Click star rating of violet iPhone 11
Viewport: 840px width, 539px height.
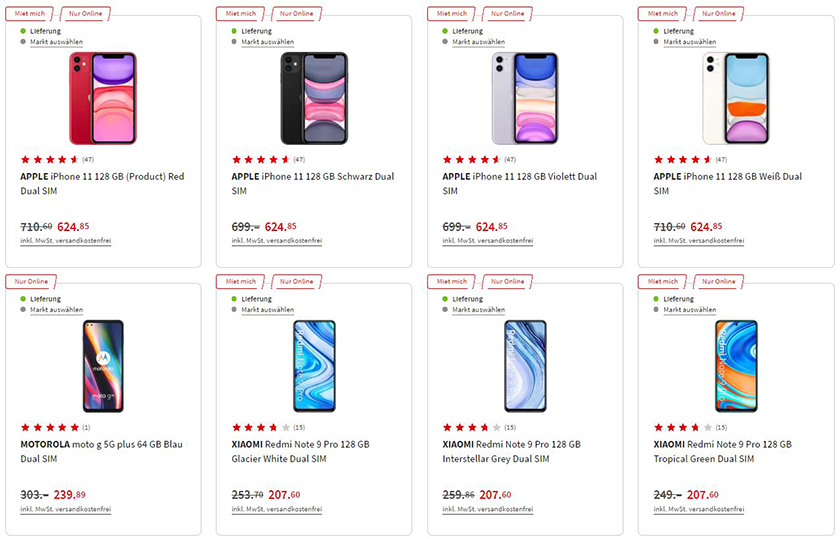pyautogui.click(x=471, y=159)
